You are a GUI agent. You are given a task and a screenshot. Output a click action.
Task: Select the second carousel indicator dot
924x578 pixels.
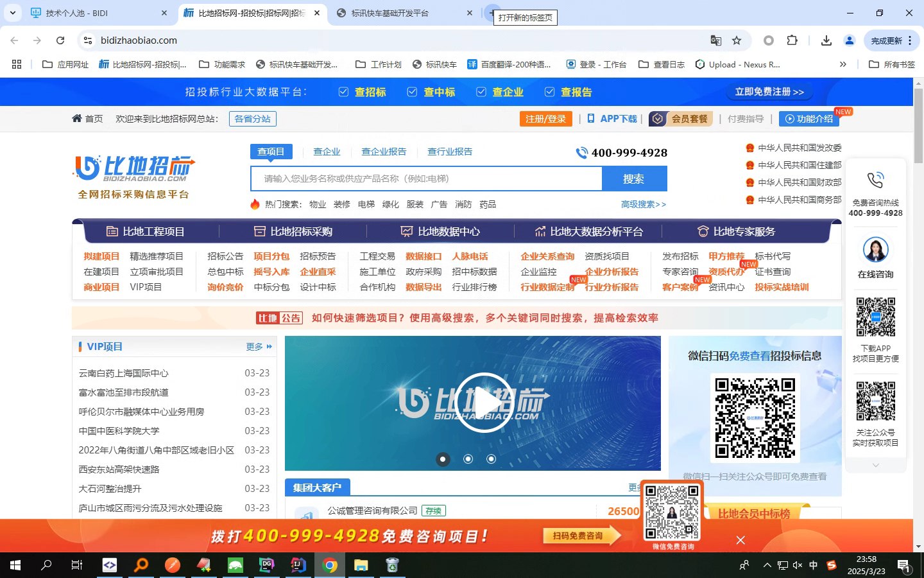[x=468, y=459]
